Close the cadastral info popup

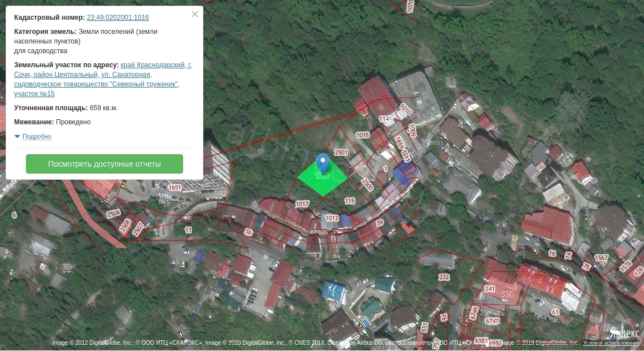(x=195, y=14)
